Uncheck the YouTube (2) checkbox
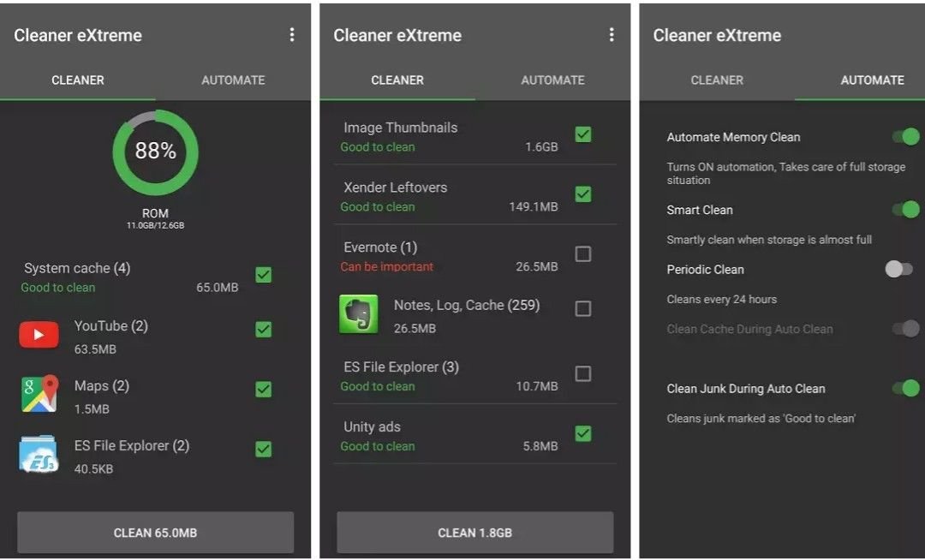Viewport: 925px width, 560px height. (264, 330)
